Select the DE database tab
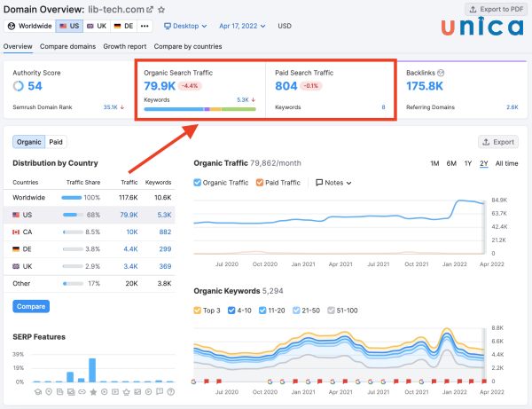The height and width of the screenshot is (409, 532). (x=124, y=26)
